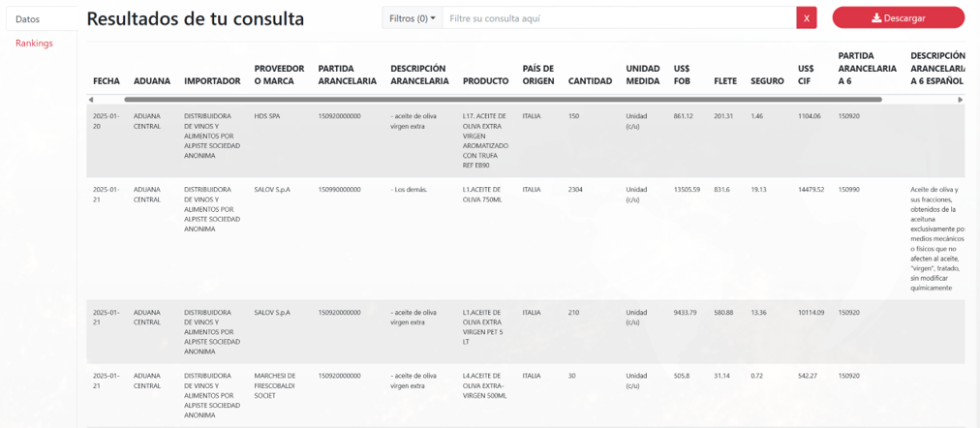Open the Filtros (0) dropdown

[413, 18]
